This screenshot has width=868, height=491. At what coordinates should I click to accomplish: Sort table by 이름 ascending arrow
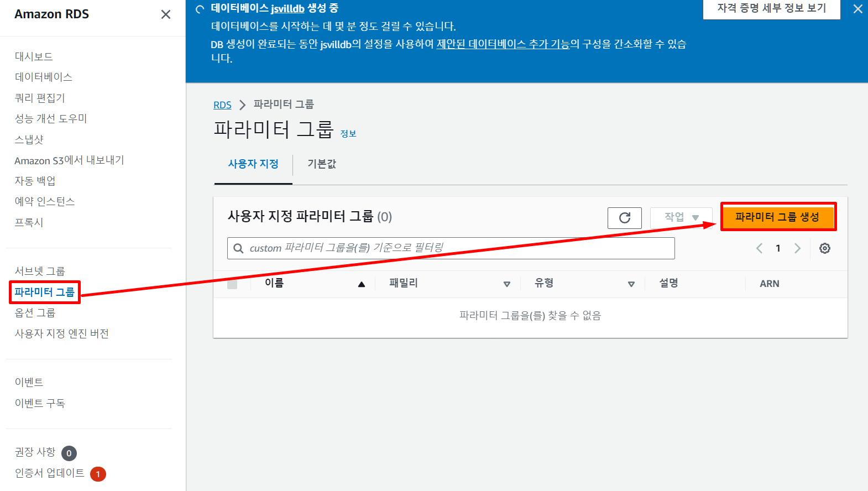pos(362,284)
